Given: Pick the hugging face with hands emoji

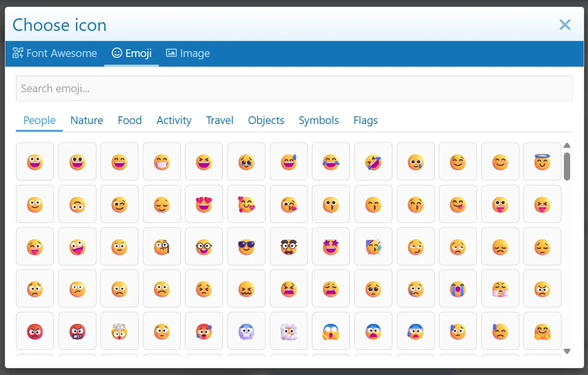Looking at the screenshot, I should (x=542, y=331).
